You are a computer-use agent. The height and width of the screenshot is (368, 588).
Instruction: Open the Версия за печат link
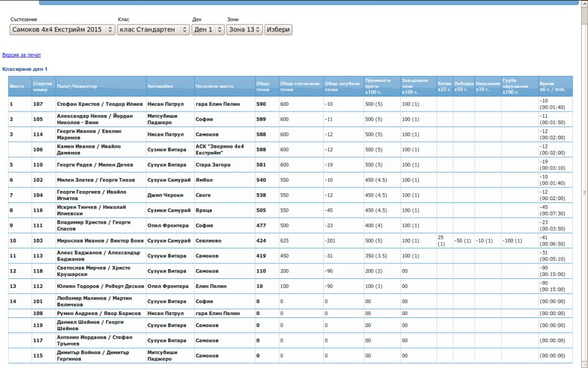coord(21,55)
